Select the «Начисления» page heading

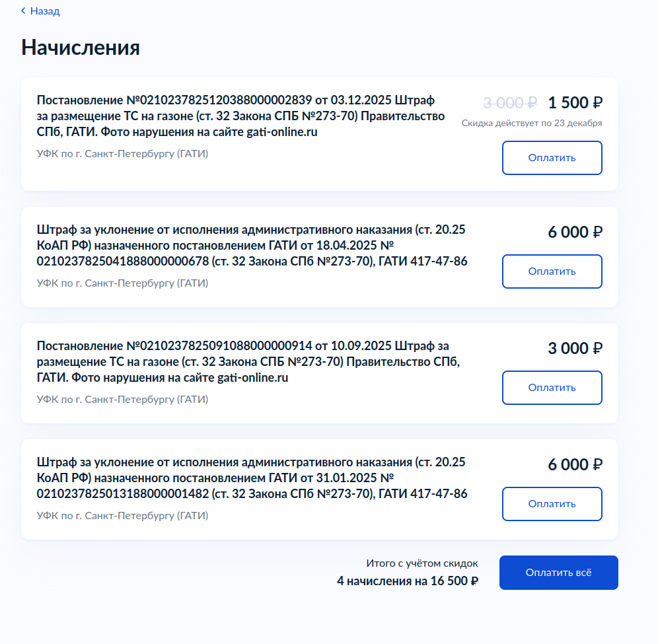coord(81,47)
